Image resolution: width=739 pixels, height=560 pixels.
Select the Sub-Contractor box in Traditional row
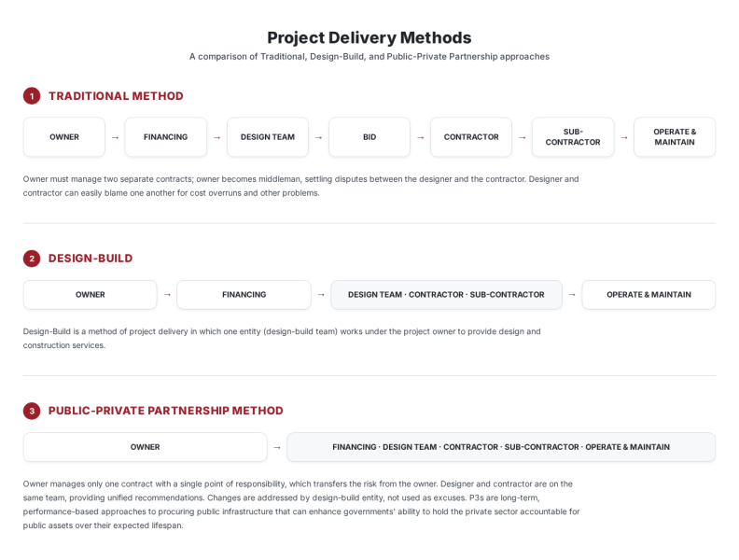(573, 137)
